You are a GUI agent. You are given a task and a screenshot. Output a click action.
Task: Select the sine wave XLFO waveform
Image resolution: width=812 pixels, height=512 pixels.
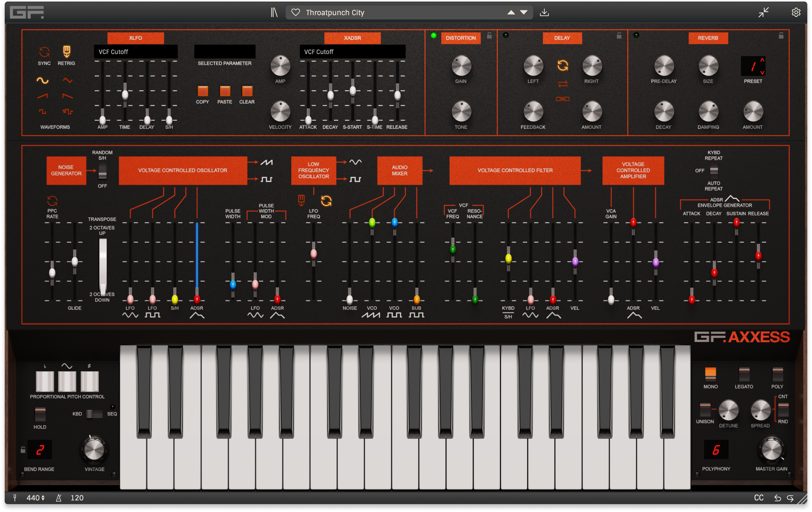[x=43, y=80]
